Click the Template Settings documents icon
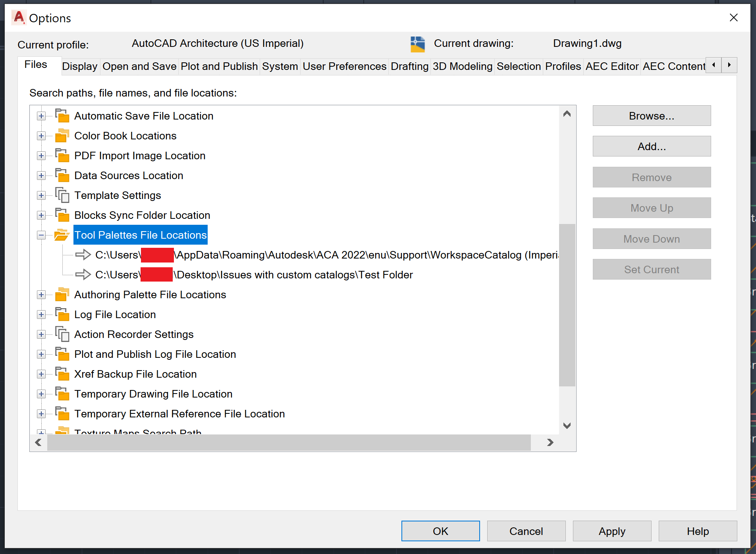Viewport: 756px width, 554px height. point(62,195)
